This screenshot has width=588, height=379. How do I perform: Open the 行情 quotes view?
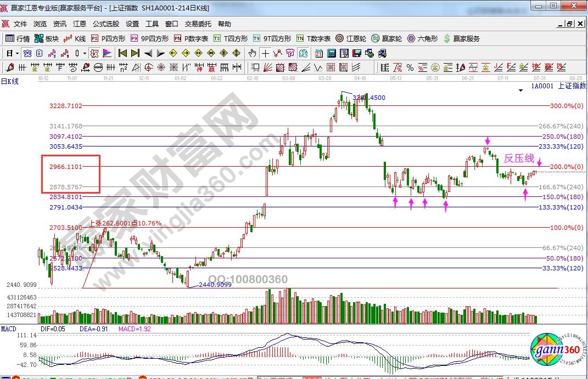coord(18,38)
